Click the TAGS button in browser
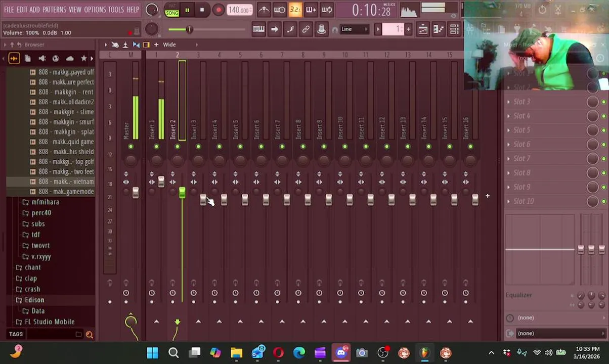 click(x=16, y=334)
